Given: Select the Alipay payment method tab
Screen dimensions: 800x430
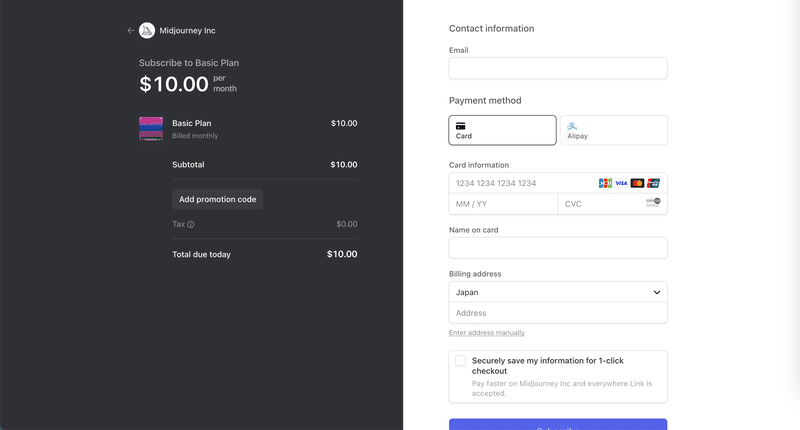Looking at the screenshot, I should tap(613, 130).
